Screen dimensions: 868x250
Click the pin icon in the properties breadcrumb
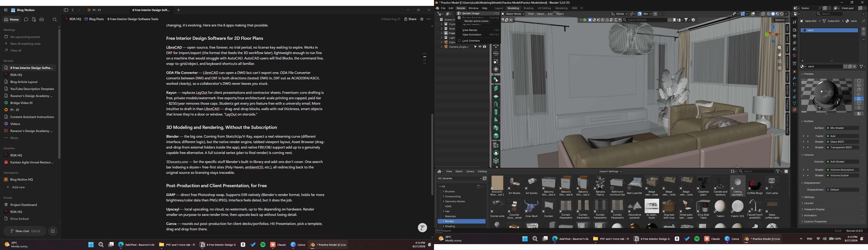click(x=863, y=21)
